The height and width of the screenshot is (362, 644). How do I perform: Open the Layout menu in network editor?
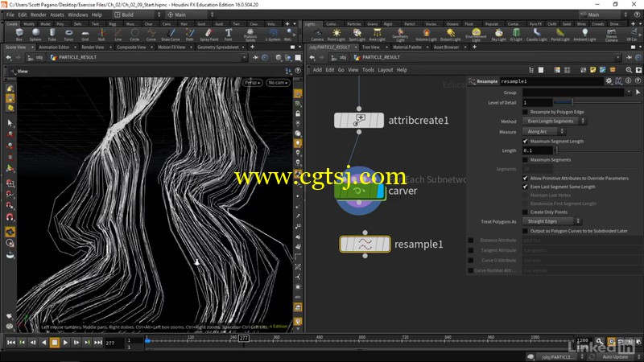pos(386,70)
